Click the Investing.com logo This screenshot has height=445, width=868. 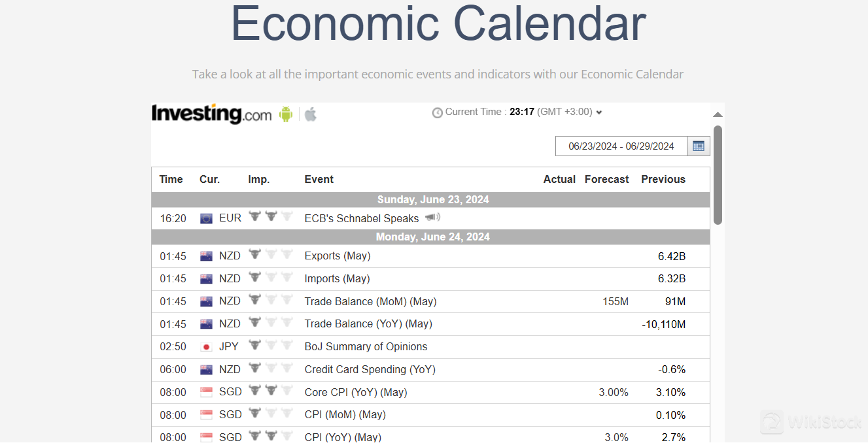coord(211,114)
